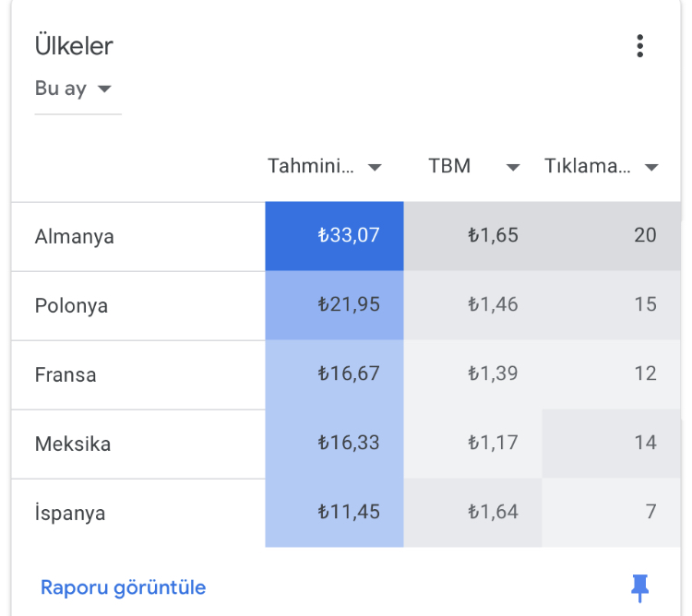692x616 pixels.
Task: Select the Polonya country row
Action: coord(346,305)
